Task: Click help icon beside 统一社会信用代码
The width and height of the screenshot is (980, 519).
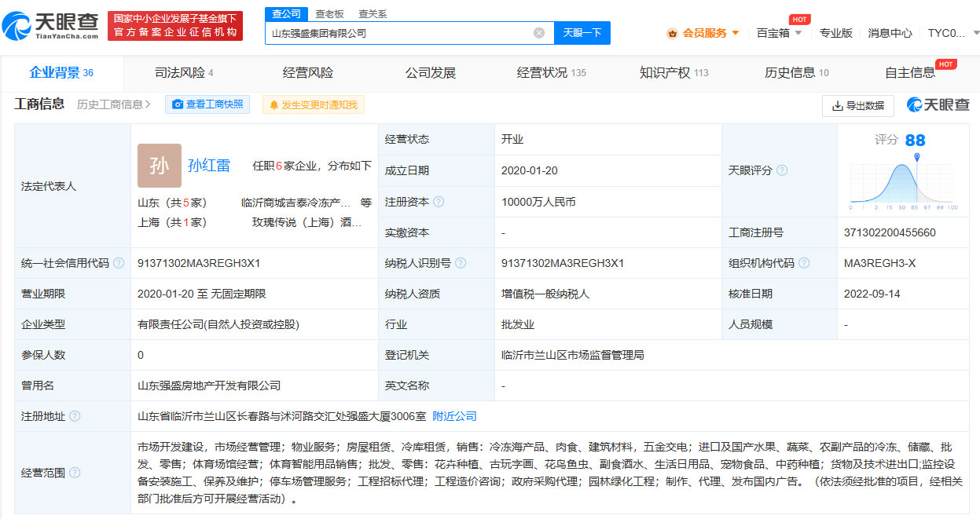Action: 119,263
